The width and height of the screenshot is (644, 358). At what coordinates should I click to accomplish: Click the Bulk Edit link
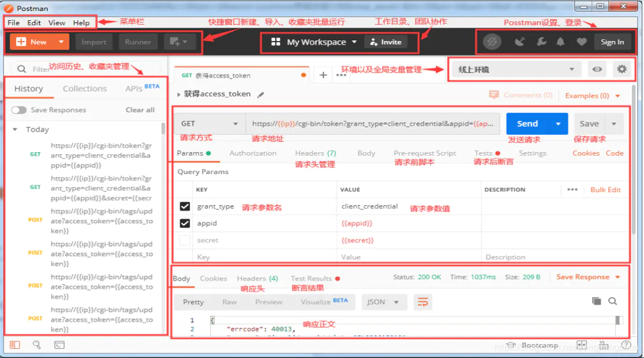pyautogui.click(x=605, y=190)
